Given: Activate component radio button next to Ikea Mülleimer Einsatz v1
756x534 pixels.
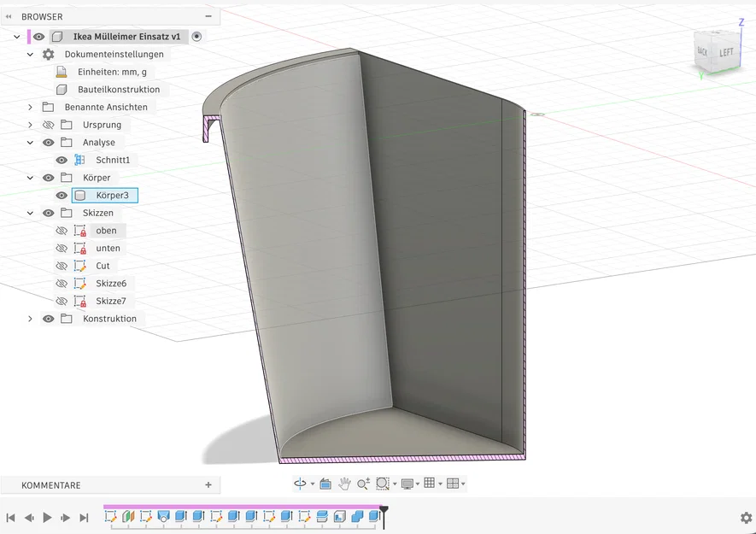Looking at the screenshot, I should pyautogui.click(x=196, y=37).
